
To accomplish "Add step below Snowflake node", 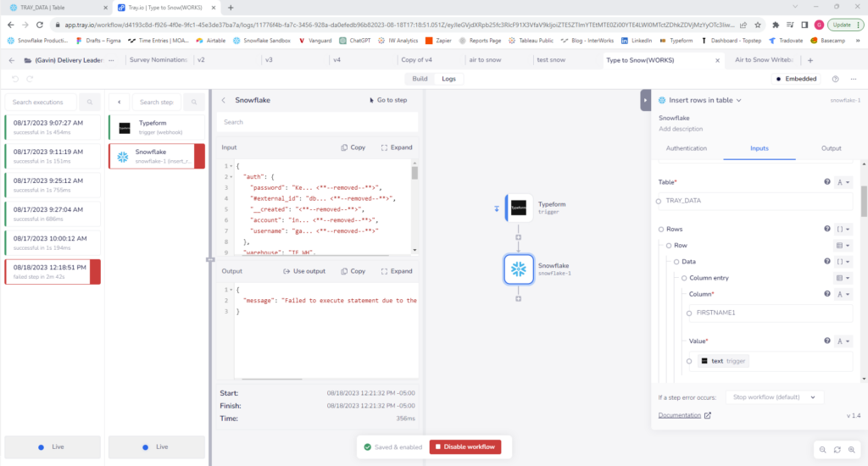I will [x=519, y=299].
